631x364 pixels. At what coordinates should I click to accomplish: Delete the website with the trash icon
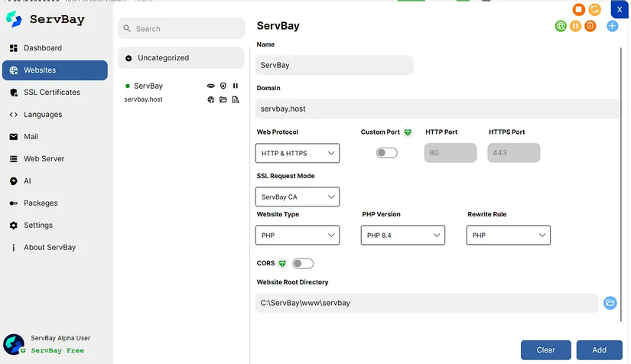(x=590, y=26)
